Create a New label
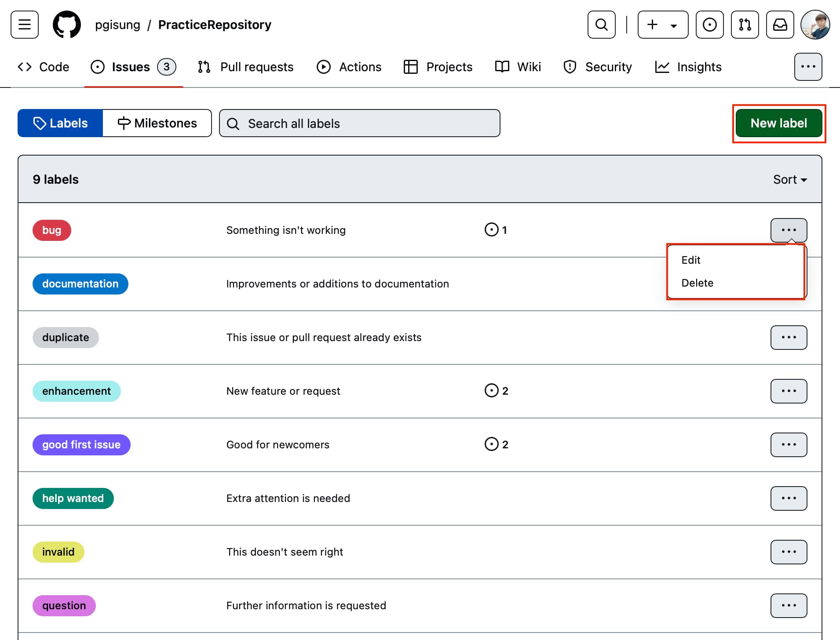This screenshot has height=640, width=840. [778, 123]
